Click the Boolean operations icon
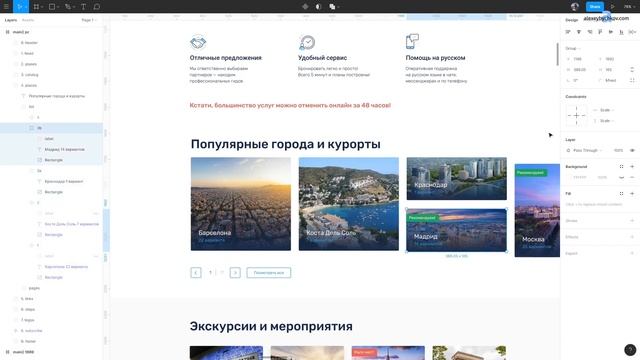640x360 pixels. (x=332, y=7)
